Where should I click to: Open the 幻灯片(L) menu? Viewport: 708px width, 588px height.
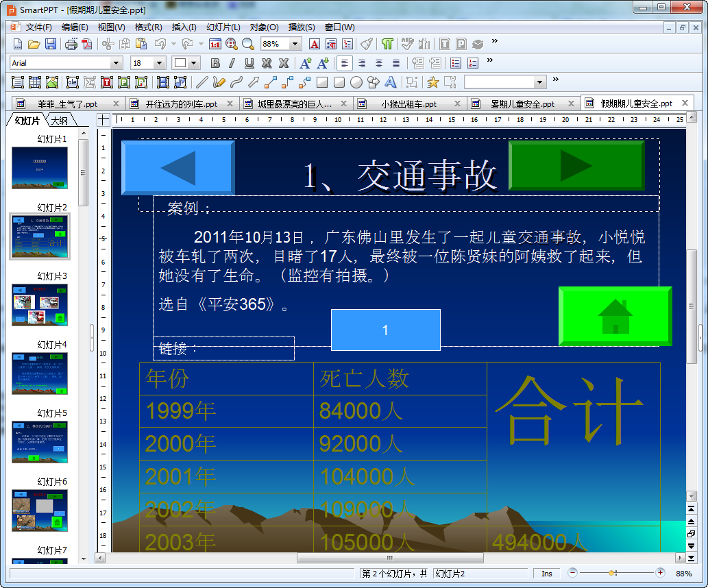click(223, 27)
